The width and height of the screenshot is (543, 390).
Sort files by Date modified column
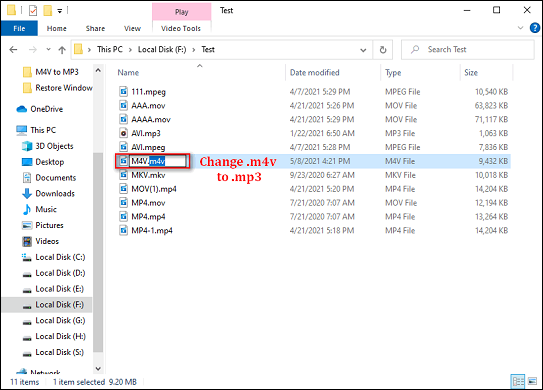pos(314,72)
